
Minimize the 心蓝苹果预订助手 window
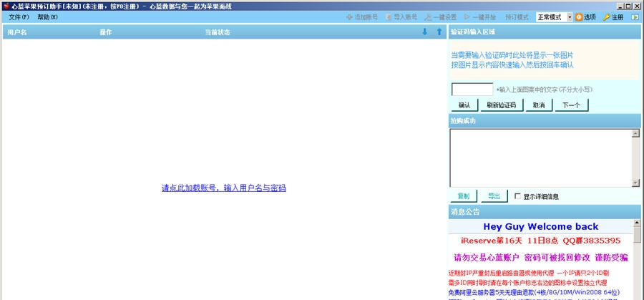620,6
